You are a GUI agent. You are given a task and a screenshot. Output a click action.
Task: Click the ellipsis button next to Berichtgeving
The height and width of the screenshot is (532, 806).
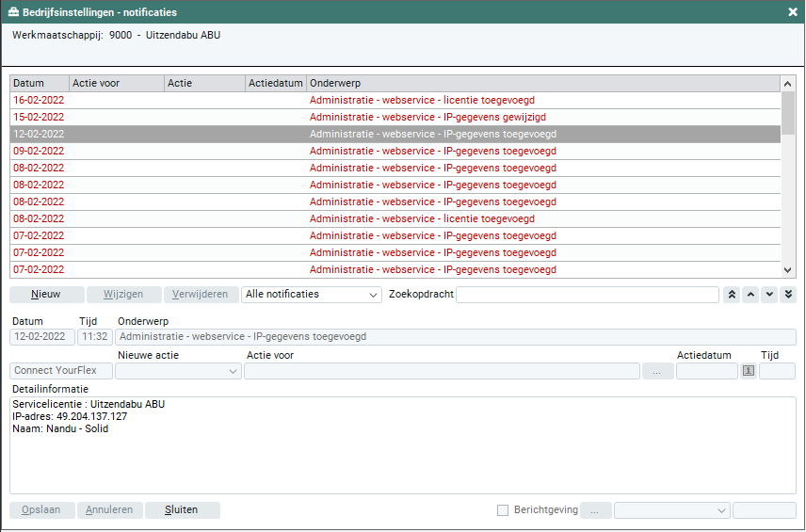595,510
